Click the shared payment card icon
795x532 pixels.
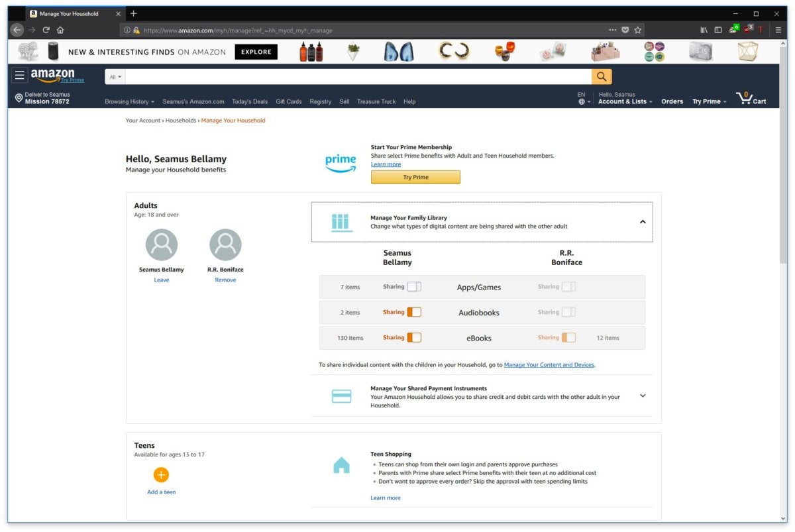coord(341,396)
